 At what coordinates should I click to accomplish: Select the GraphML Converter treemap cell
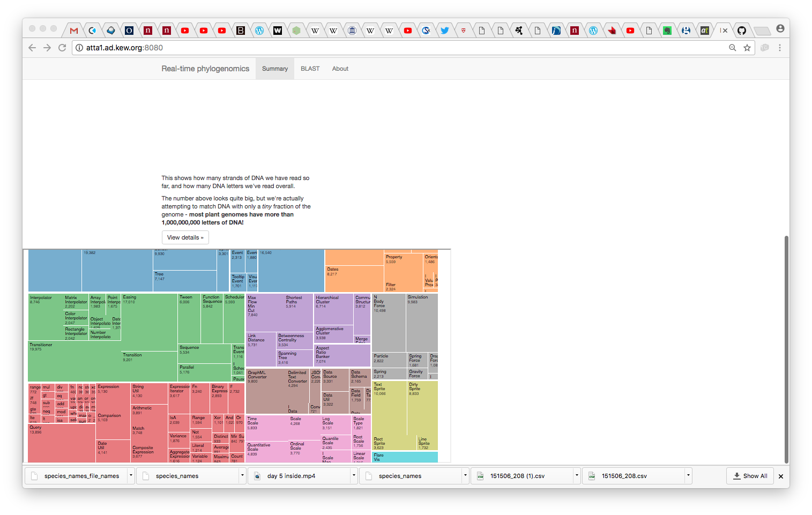pos(266,391)
